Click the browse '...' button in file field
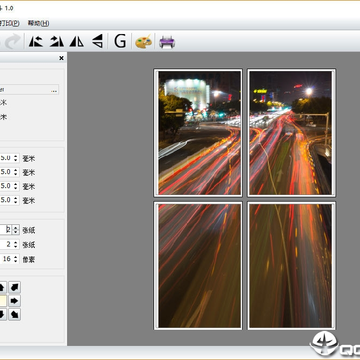Screen dimensions: 360x360 54,90
